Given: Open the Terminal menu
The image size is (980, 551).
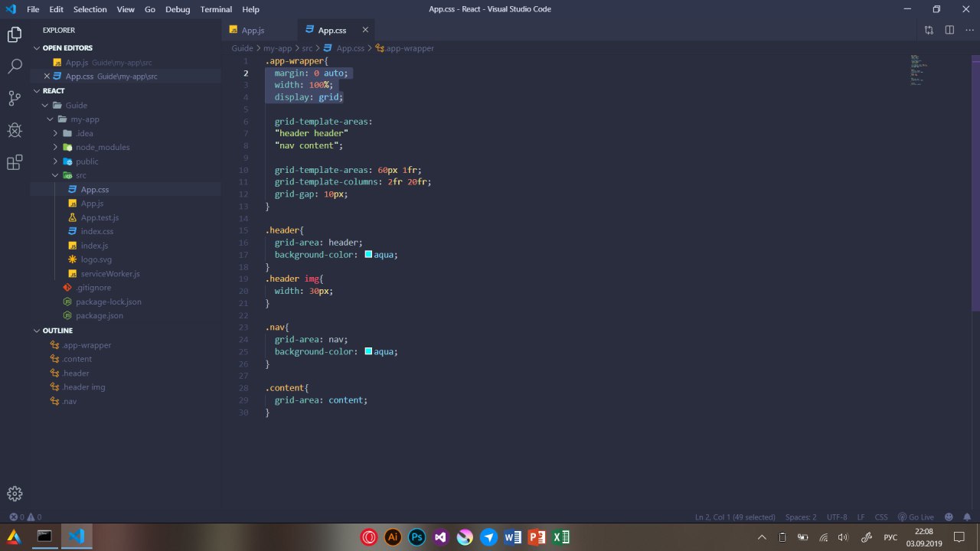Looking at the screenshot, I should 216,9.
